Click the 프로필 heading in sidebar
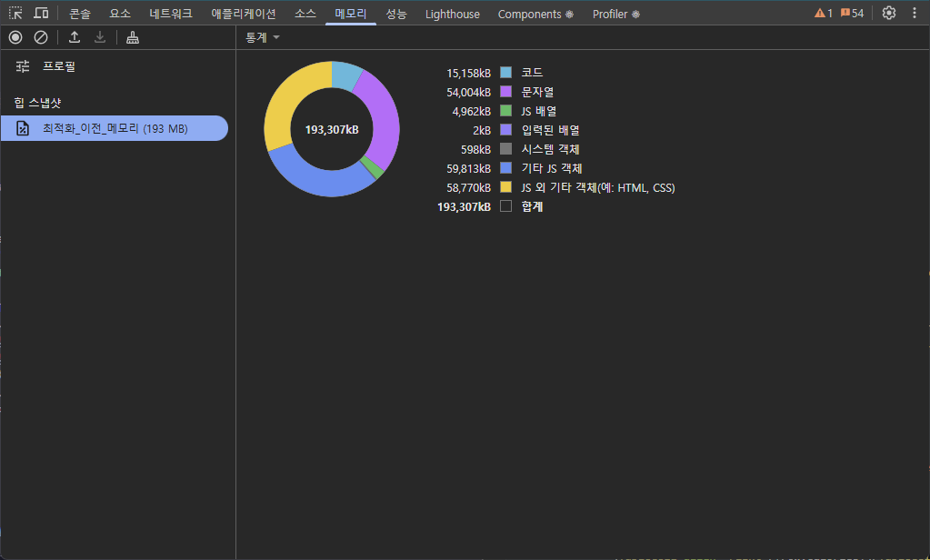This screenshot has width=930, height=560. (59, 66)
